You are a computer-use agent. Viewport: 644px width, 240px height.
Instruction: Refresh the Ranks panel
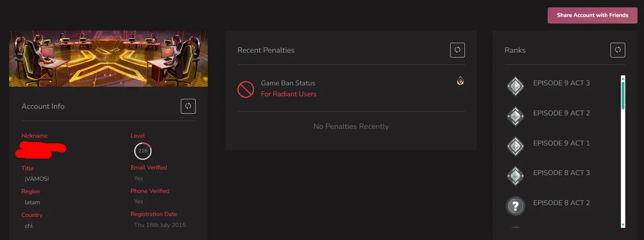point(617,50)
